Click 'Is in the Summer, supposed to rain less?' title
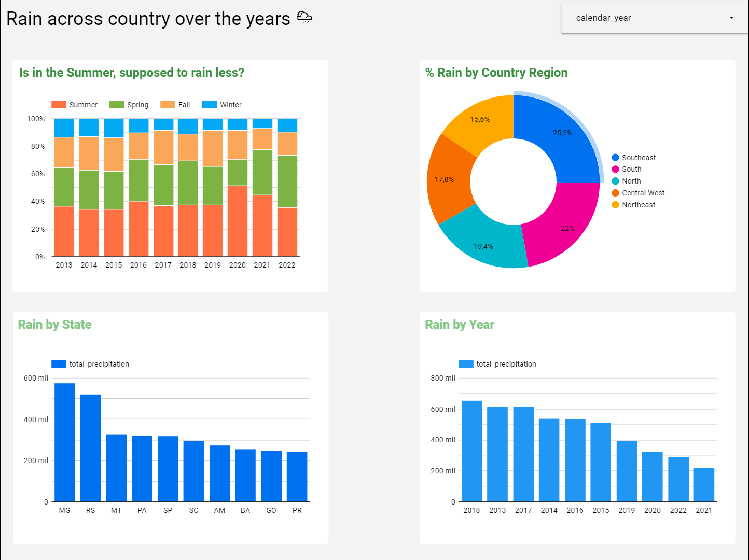The height and width of the screenshot is (560, 749). coord(132,73)
